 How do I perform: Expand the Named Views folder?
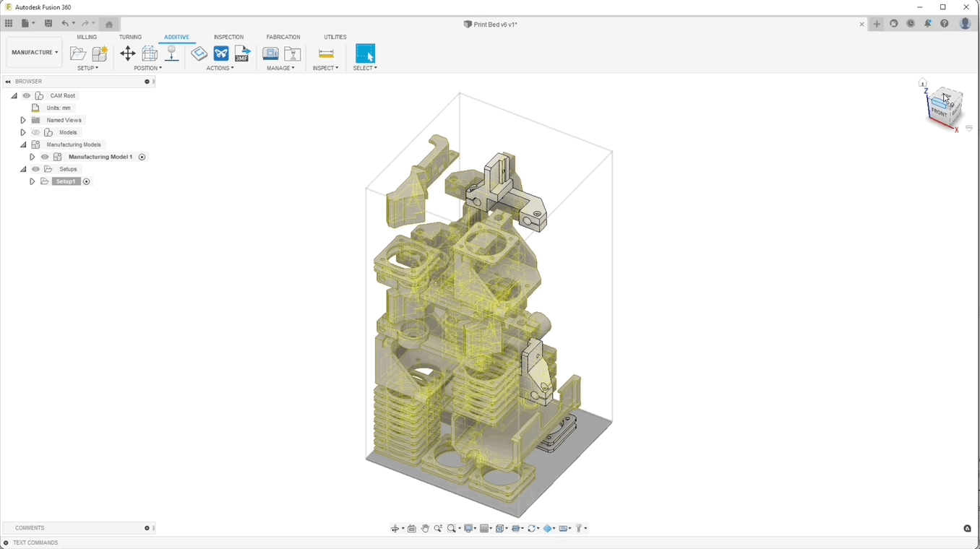click(23, 121)
